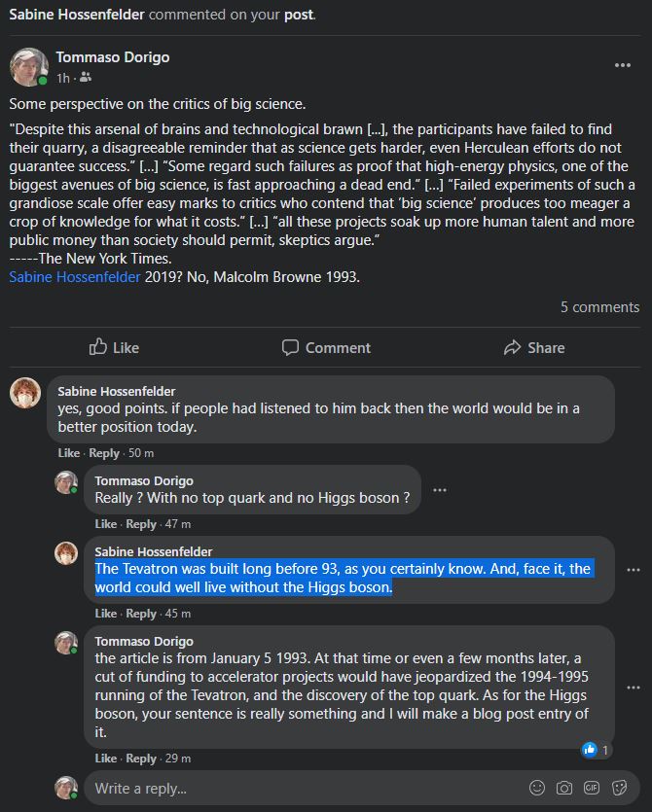Image resolution: width=652 pixels, height=812 pixels.
Task: Open the post author name Tommaso Dorigo
Action: point(112,57)
